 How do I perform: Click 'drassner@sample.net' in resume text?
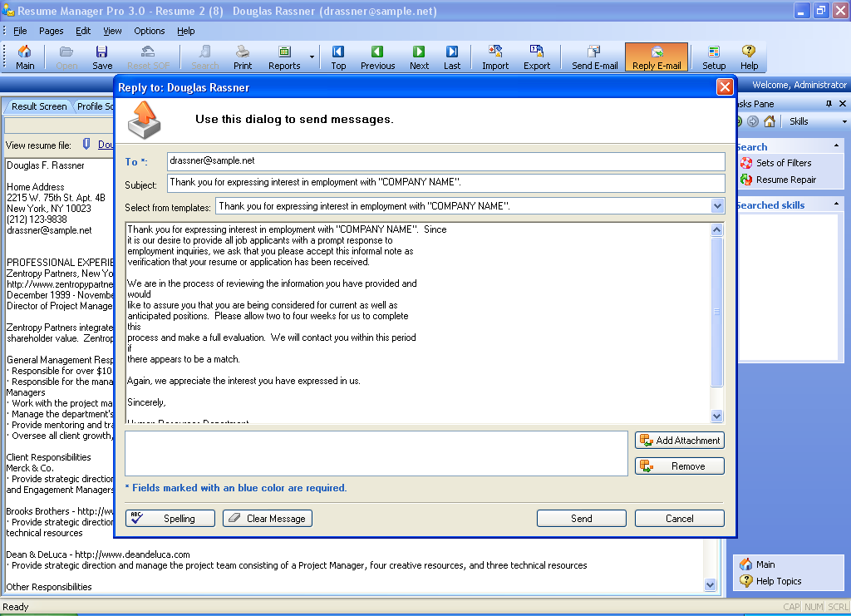pyautogui.click(x=49, y=230)
